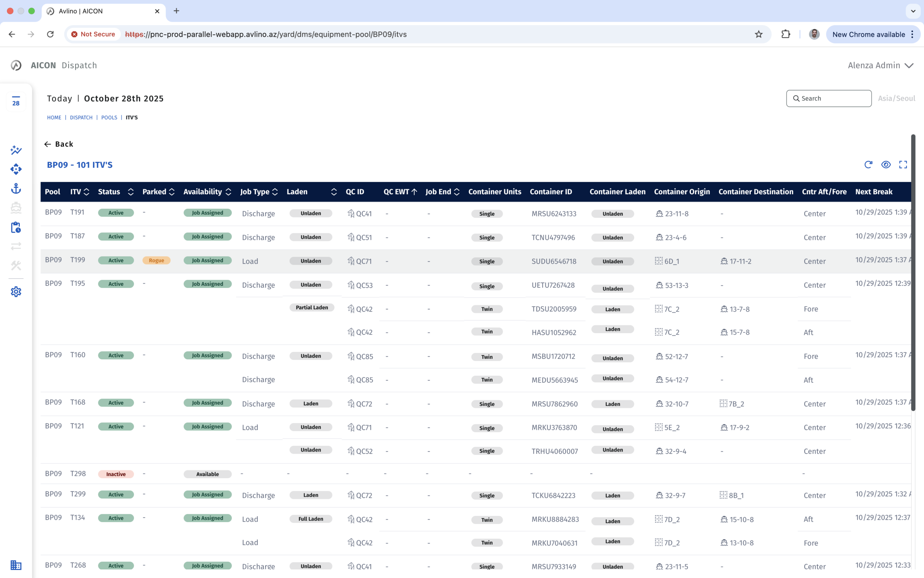Open the vessel ship icon in sidebar
This screenshot has height=578, width=924.
point(16,208)
